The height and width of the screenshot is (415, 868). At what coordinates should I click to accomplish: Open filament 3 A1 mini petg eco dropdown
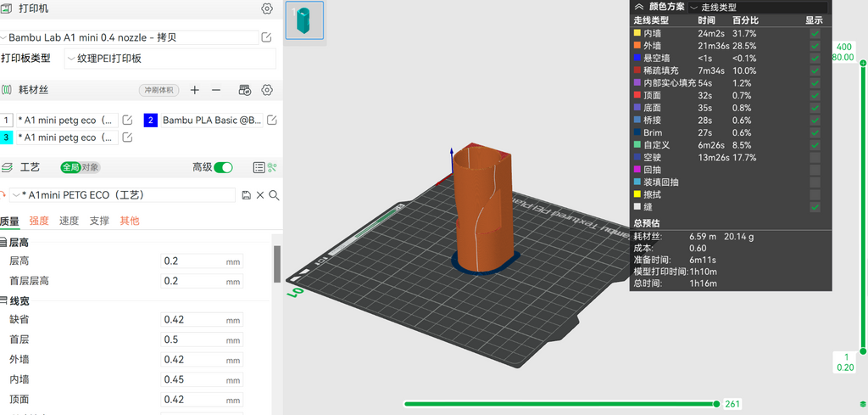pos(67,137)
